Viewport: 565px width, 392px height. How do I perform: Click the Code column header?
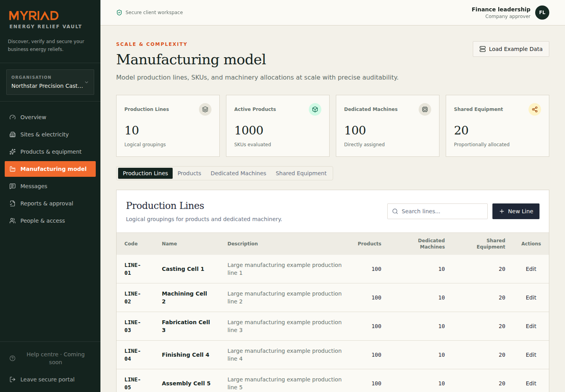coord(131,244)
